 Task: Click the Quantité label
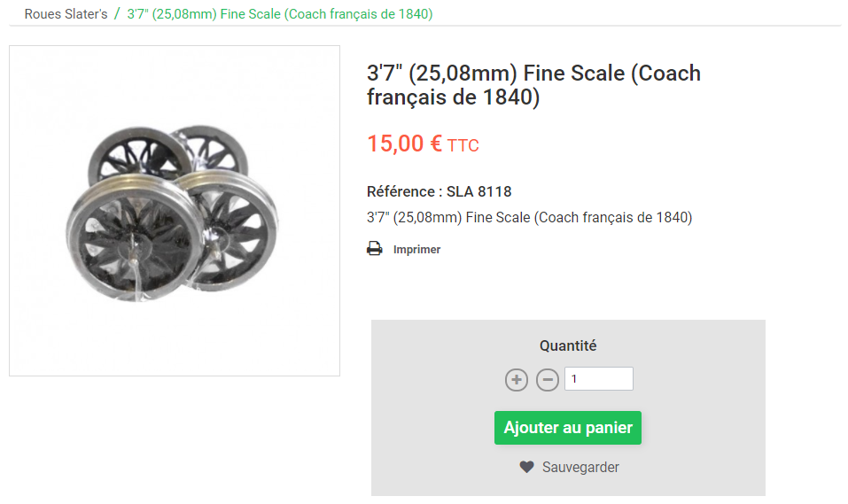click(568, 345)
